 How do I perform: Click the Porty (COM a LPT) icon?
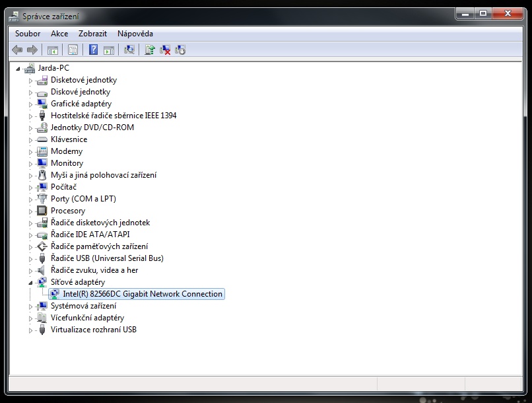pyautogui.click(x=42, y=199)
